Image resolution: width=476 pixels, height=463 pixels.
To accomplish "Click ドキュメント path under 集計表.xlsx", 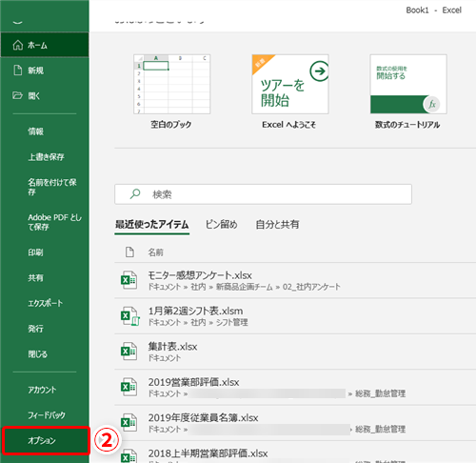I will pyautogui.click(x=165, y=358).
